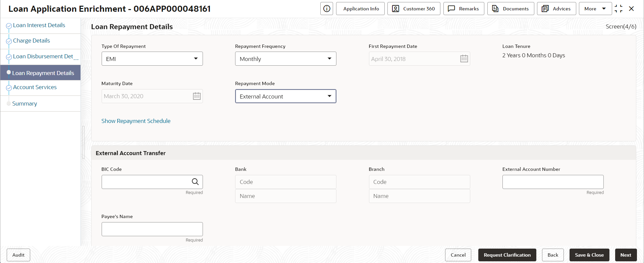Open the Summary step
Viewport: 644px width, 263px height.
click(x=24, y=104)
